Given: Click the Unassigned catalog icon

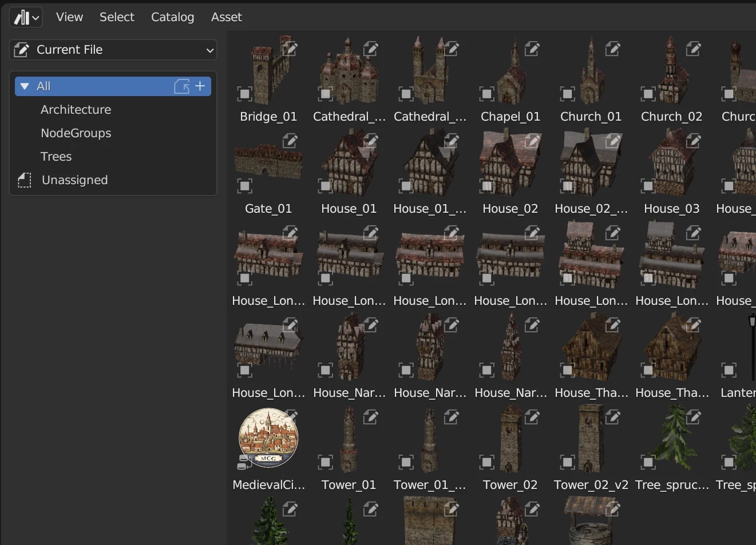Looking at the screenshot, I should point(25,180).
